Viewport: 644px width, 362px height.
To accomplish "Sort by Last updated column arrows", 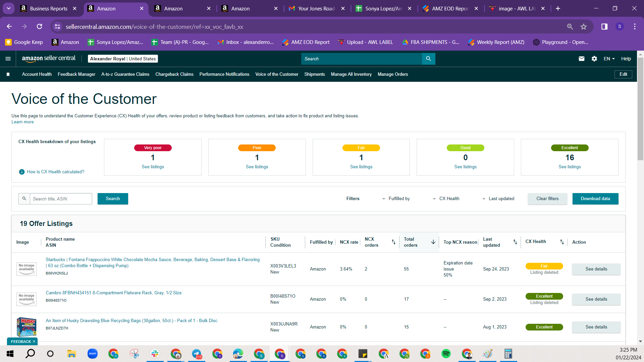I will point(515,242).
